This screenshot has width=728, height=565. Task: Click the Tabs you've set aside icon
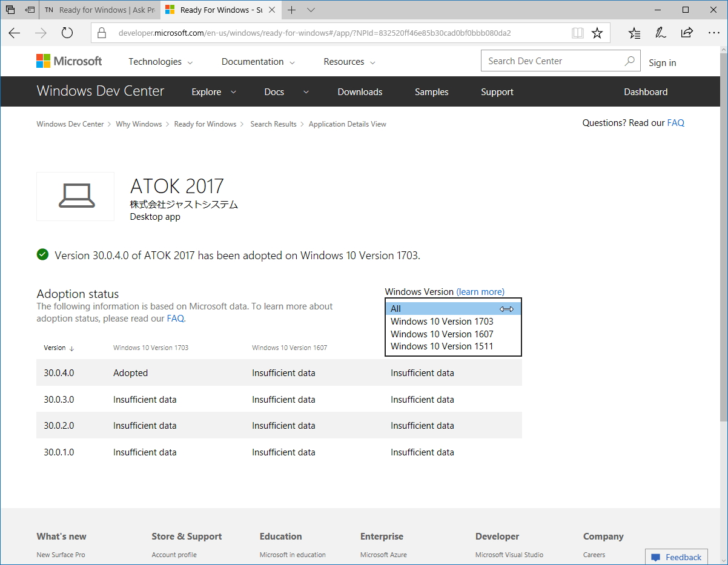click(10, 10)
